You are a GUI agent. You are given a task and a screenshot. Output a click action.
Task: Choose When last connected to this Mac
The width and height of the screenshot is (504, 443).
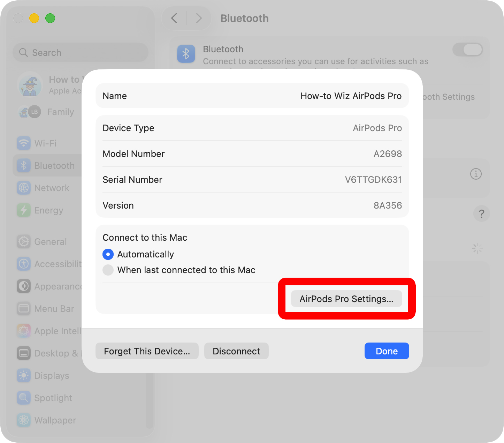click(x=108, y=270)
